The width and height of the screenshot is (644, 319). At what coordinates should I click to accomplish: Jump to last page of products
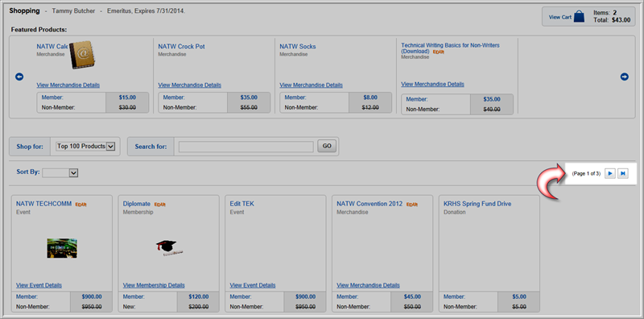[623, 173]
